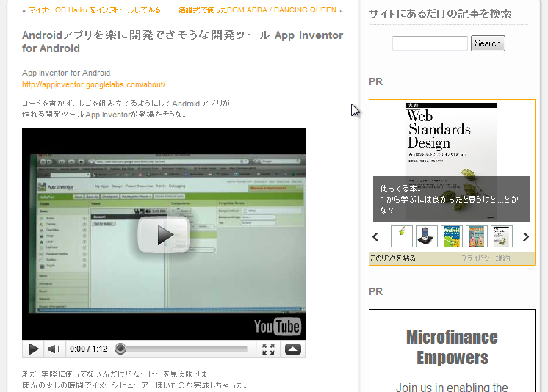This screenshot has width=548, height=392.
Task: Select the phone dock thumbnail in carousel
Action: point(427,236)
